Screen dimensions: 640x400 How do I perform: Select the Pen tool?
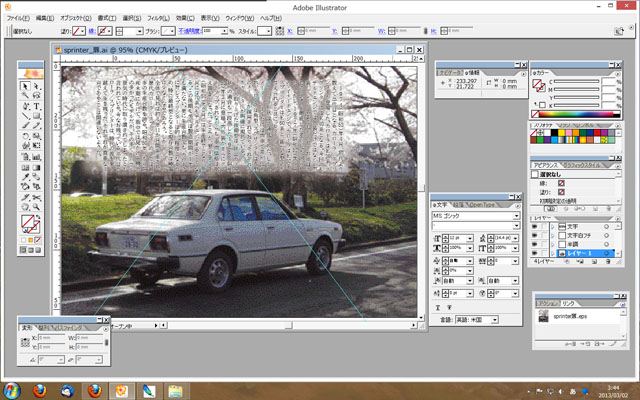point(25,106)
